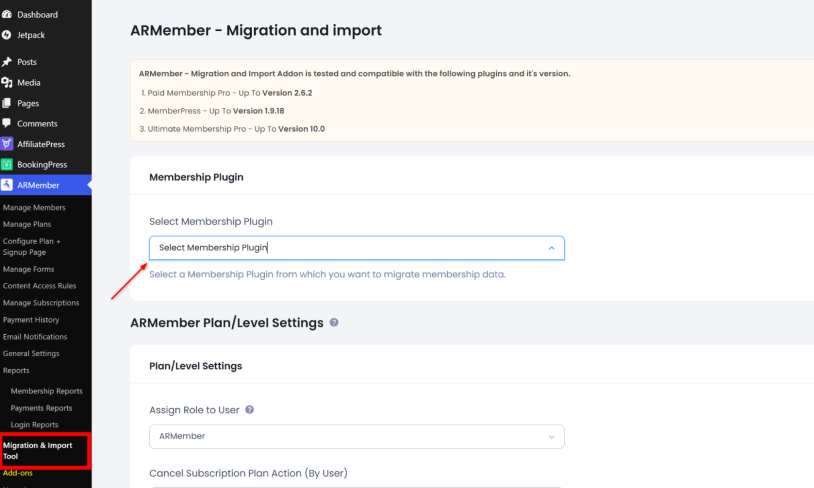Click the Plan/Level Settings section heading

click(x=196, y=366)
